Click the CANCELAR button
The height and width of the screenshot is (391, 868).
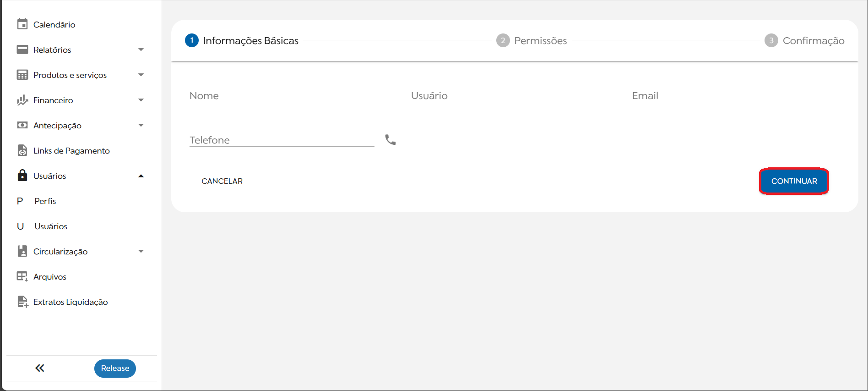222,181
